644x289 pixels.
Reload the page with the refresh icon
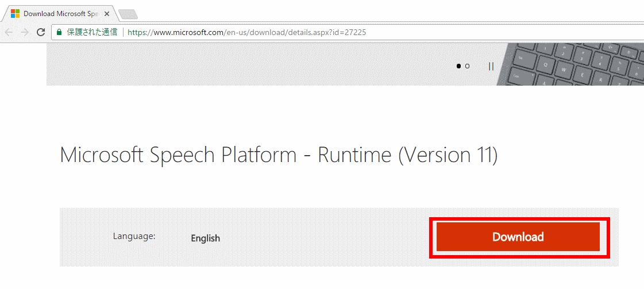click(41, 32)
